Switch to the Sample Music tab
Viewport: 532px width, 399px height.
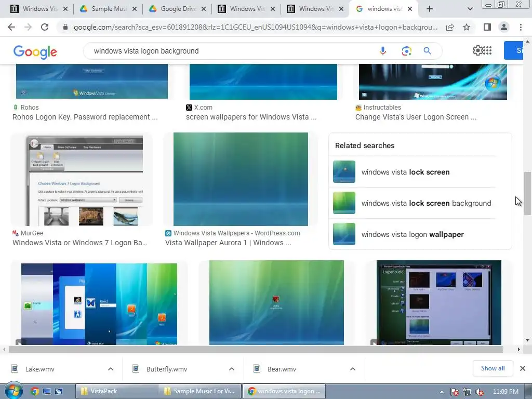click(108, 9)
